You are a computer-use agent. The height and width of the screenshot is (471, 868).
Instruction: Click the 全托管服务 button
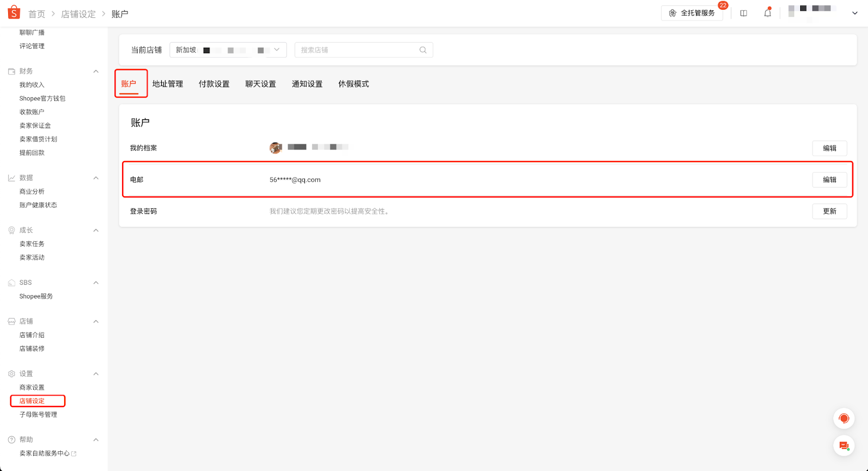coord(692,13)
